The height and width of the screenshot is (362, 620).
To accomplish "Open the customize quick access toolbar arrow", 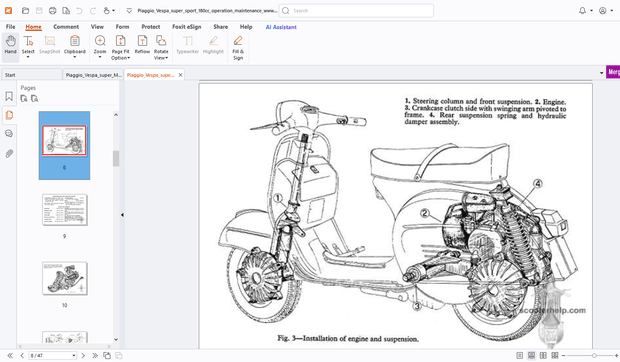I will pyautogui.click(x=129, y=11).
